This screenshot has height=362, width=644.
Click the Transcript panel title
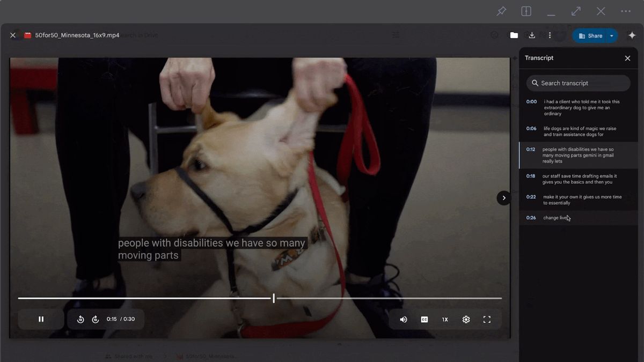tap(539, 58)
